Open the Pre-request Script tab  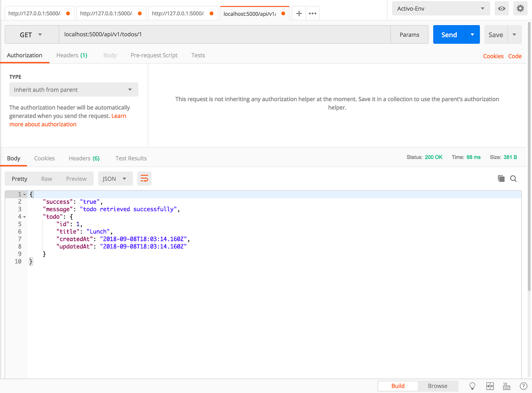coord(154,55)
